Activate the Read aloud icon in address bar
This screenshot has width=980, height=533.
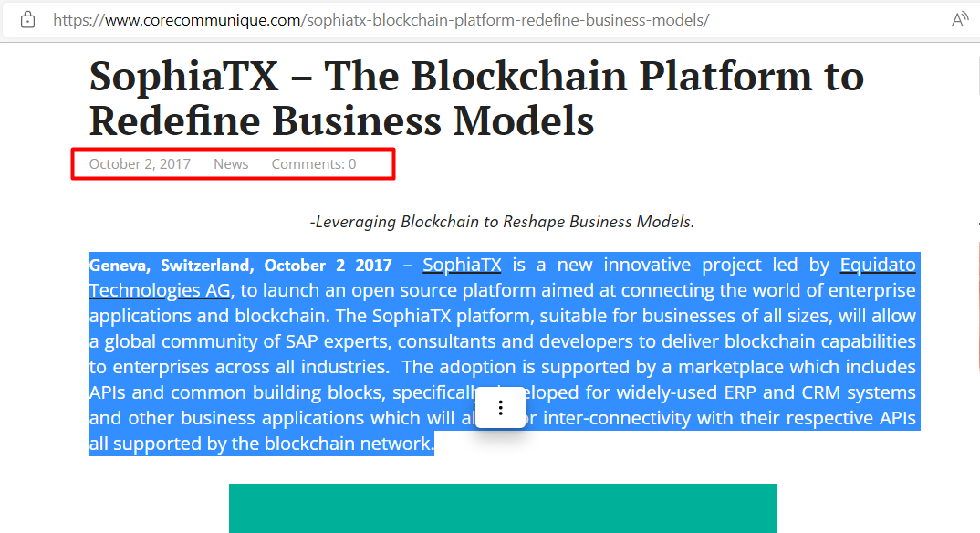click(959, 20)
